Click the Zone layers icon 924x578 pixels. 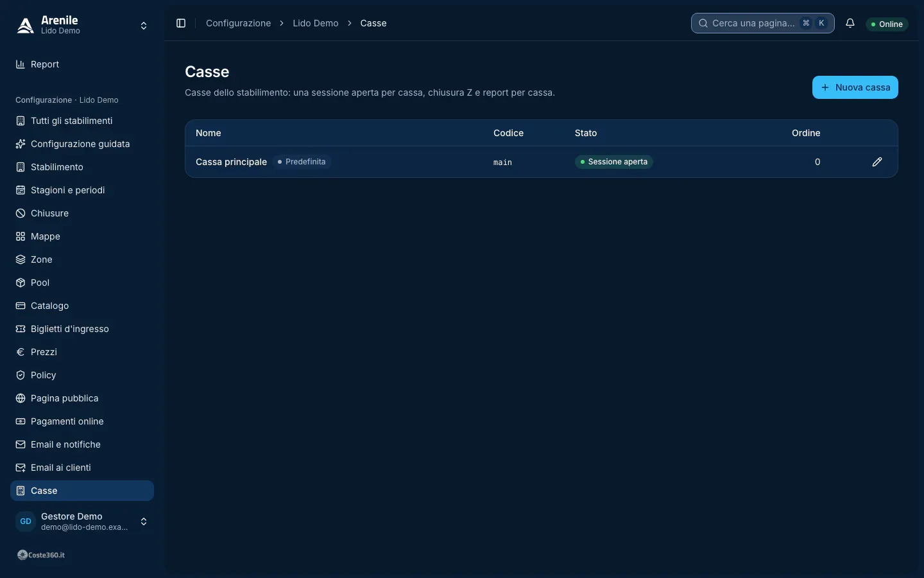point(21,259)
